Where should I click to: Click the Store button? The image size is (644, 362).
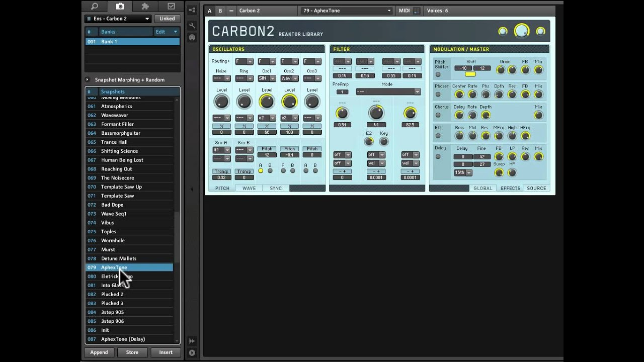pyautogui.click(x=132, y=352)
